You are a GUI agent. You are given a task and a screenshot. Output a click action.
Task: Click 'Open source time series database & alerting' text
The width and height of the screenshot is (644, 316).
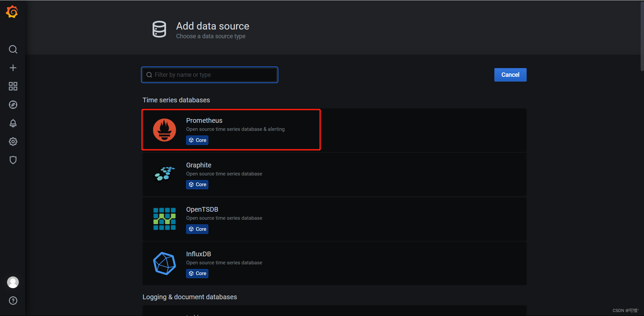coord(235,129)
